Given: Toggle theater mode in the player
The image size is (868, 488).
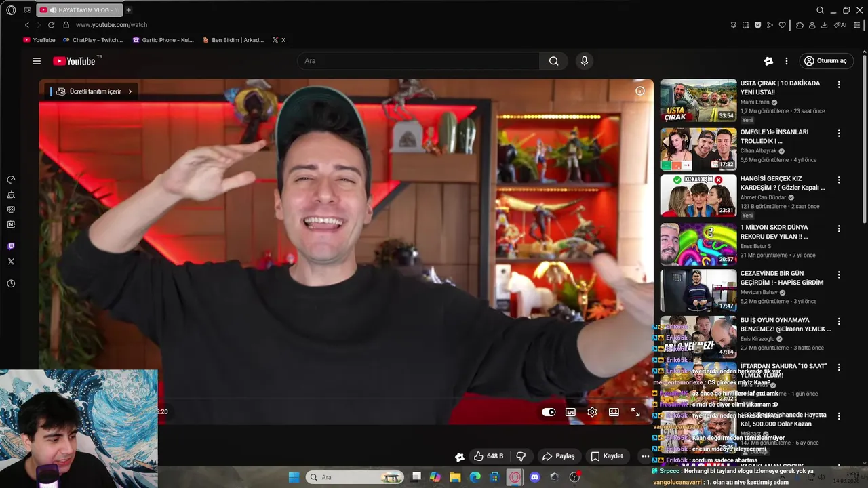Looking at the screenshot, I should [x=614, y=412].
